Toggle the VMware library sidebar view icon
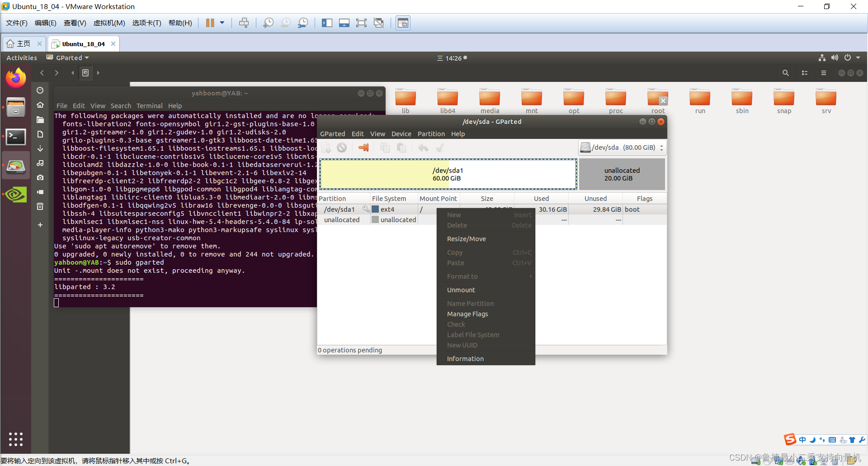Viewport: 868px width, 466px height. pos(327,23)
